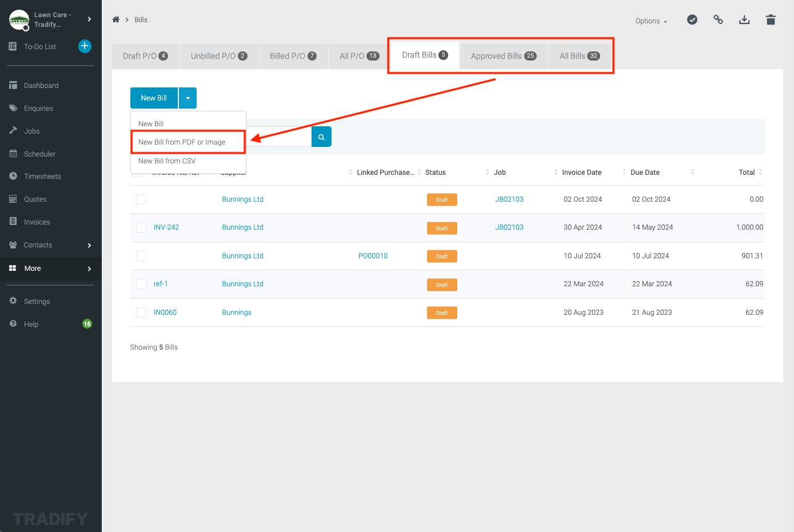
Task: Expand the company account chevron
Action: tap(89, 19)
